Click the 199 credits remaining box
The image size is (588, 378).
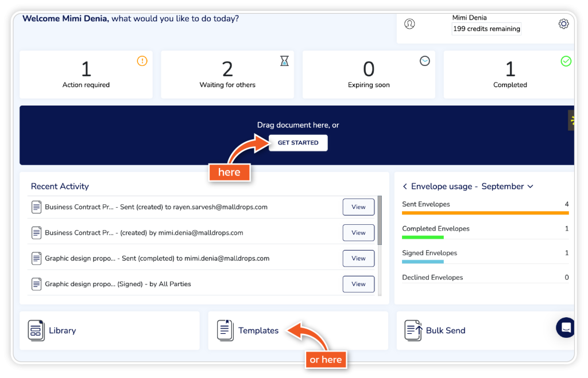pyautogui.click(x=486, y=29)
